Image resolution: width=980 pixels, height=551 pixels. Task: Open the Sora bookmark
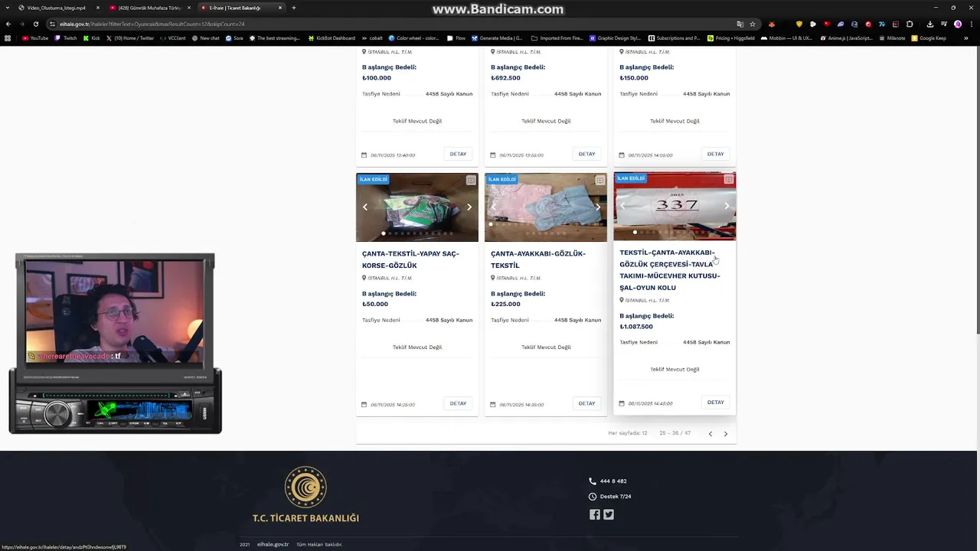[234, 38]
